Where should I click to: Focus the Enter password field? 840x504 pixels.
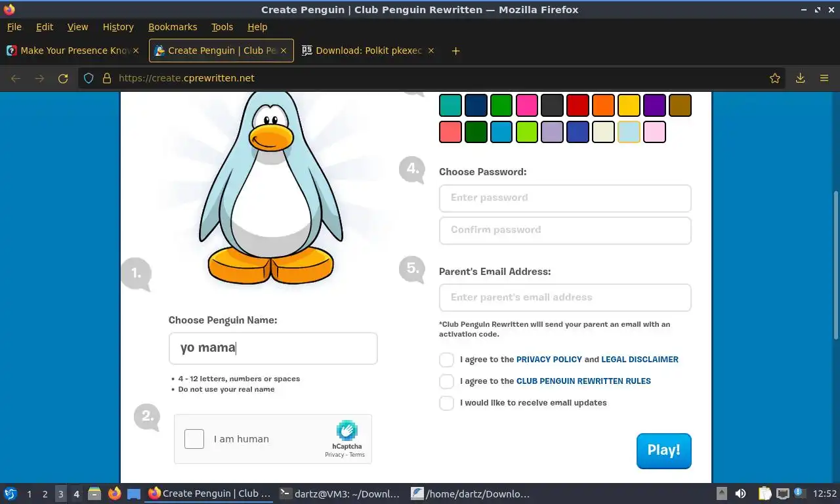pyautogui.click(x=565, y=198)
